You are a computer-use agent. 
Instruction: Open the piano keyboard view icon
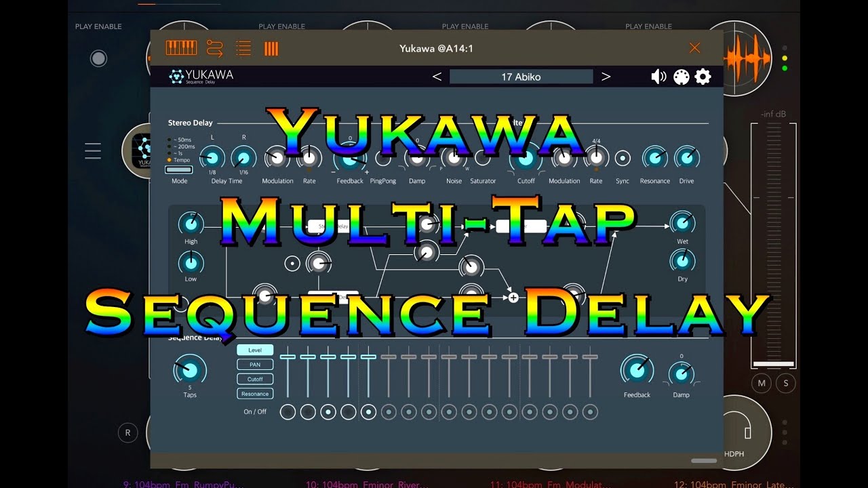coord(181,48)
